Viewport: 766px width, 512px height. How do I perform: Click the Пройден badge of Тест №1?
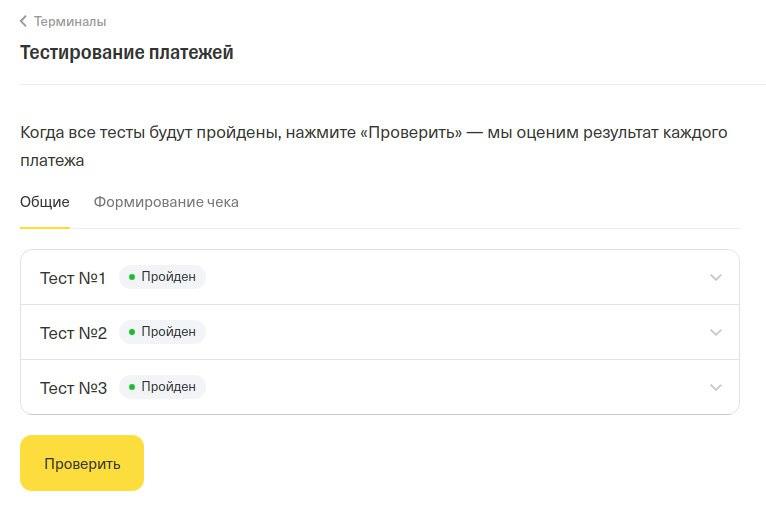(163, 277)
